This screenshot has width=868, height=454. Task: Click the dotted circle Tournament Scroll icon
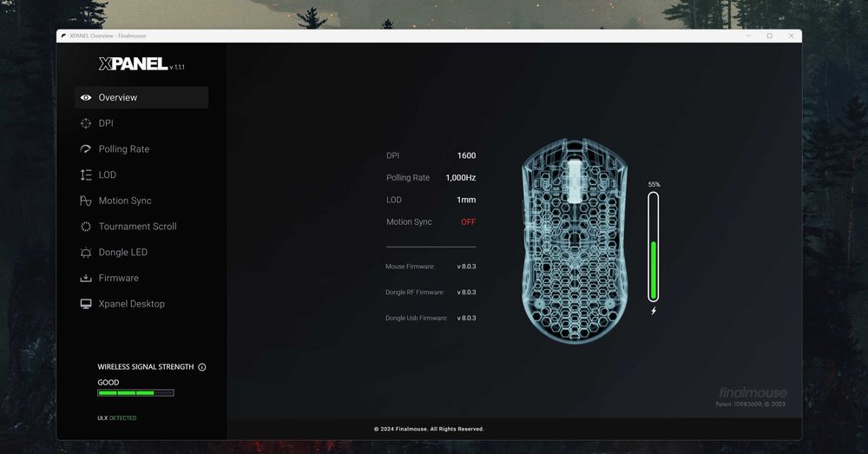click(x=86, y=227)
